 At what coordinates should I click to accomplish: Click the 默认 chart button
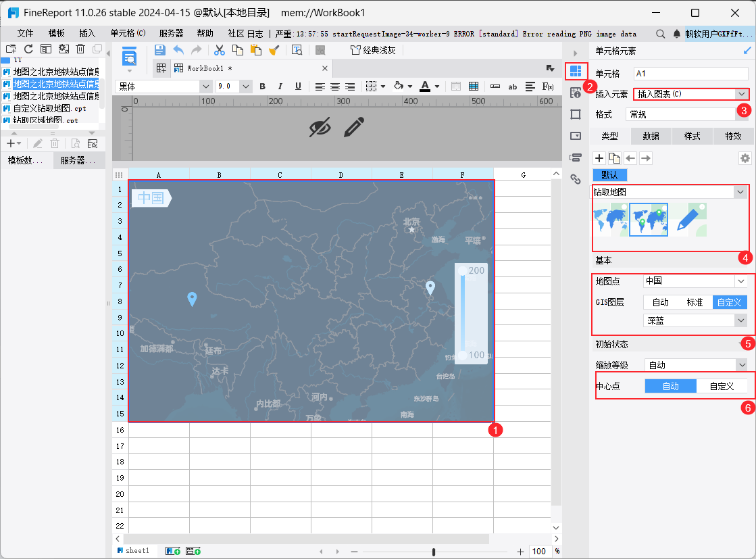(x=609, y=175)
